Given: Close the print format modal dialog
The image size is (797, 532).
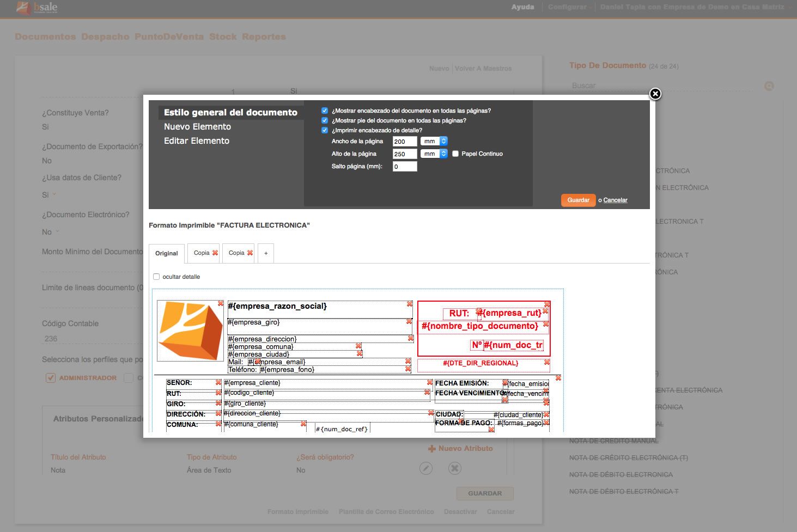Looking at the screenshot, I should [655, 94].
